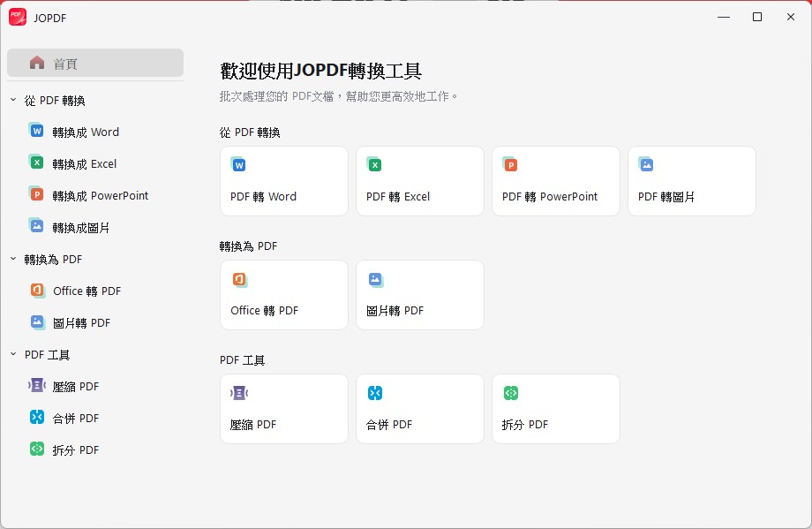Open the Office 轉 PDF card label
812x529 pixels.
(265, 311)
